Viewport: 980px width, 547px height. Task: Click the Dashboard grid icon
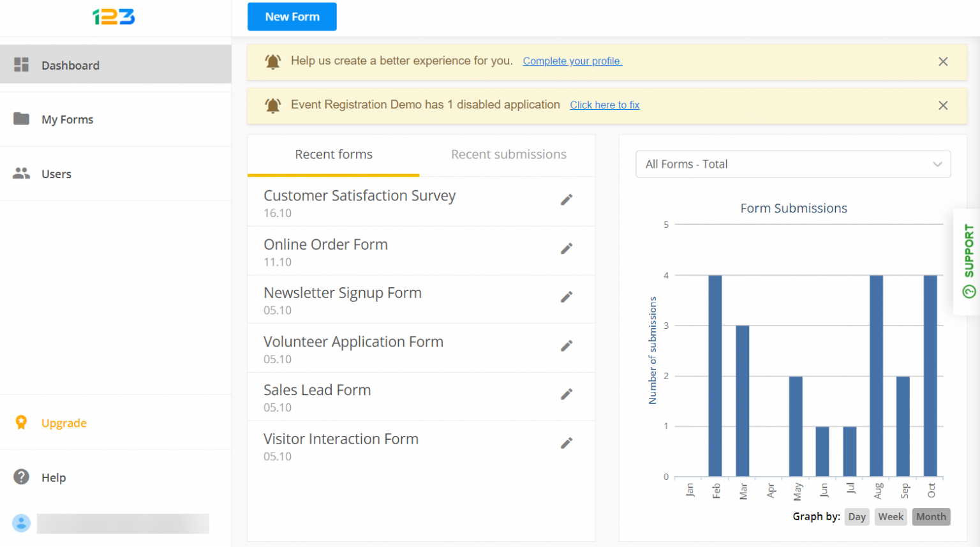point(22,64)
